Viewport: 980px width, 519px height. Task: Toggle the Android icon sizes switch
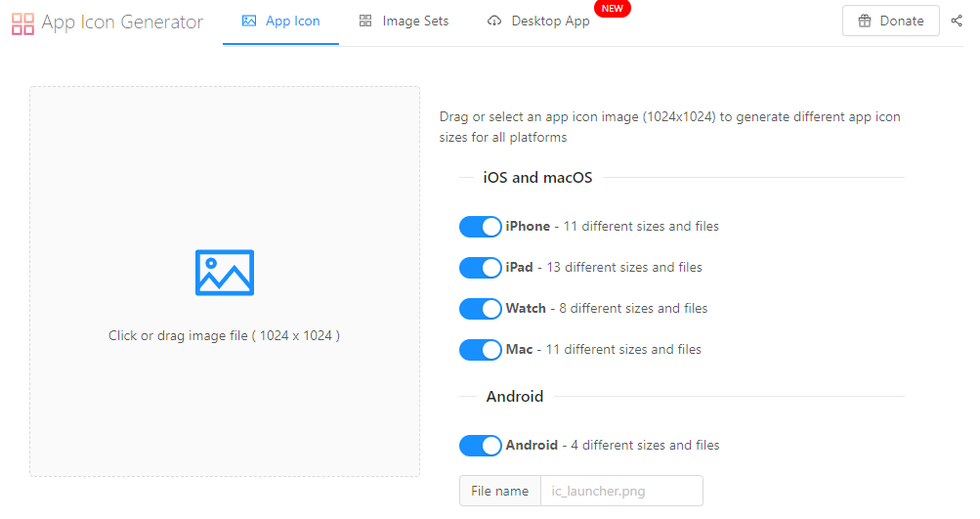pyautogui.click(x=480, y=446)
